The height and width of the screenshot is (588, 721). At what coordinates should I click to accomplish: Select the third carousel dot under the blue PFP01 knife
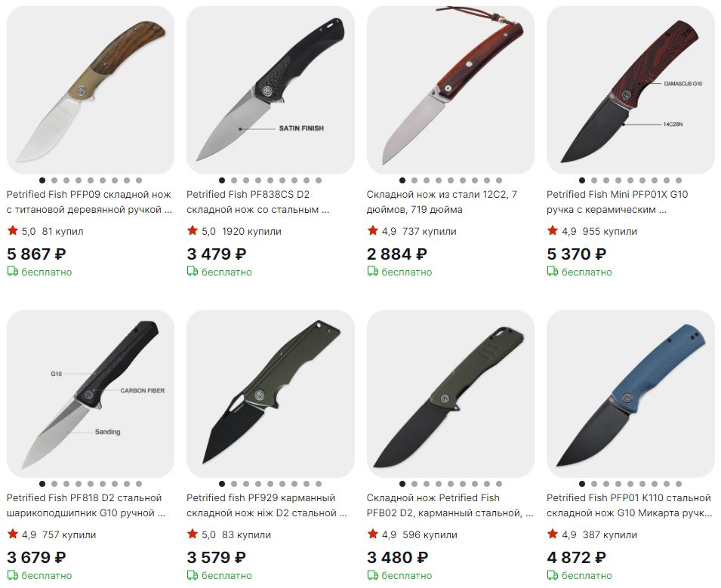[x=606, y=484]
